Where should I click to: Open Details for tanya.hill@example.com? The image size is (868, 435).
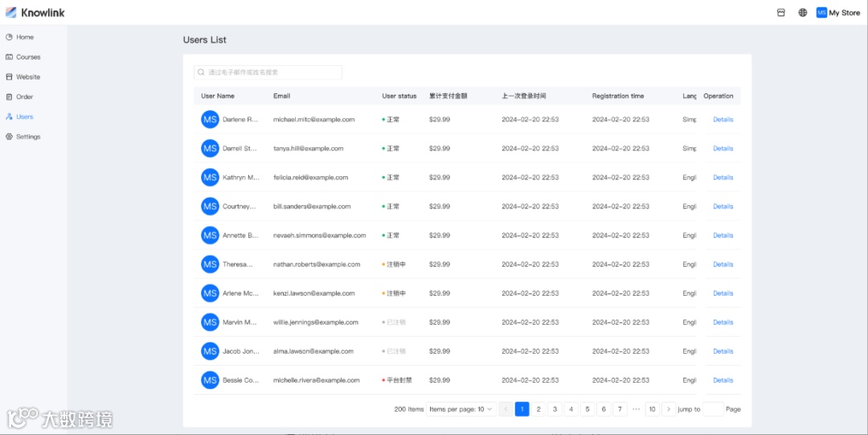[x=723, y=149]
